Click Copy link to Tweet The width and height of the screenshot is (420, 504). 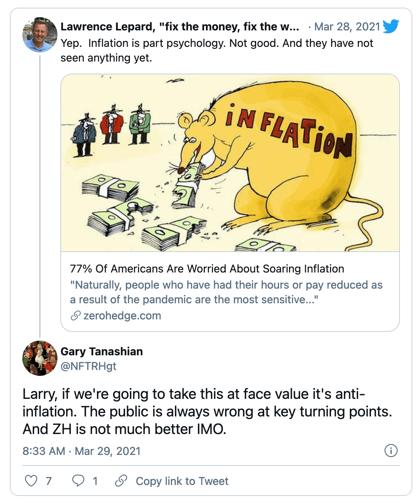tap(182, 481)
